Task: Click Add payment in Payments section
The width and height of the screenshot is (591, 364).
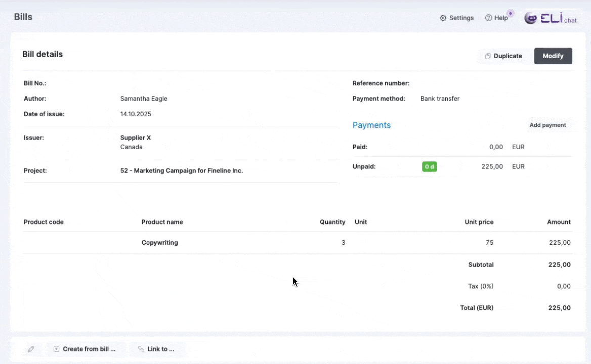Action: [x=547, y=125]
